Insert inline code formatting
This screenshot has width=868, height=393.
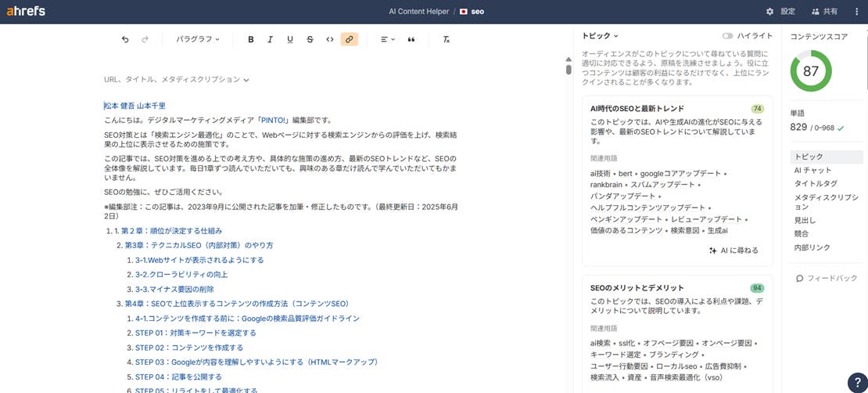pos(329,39)
